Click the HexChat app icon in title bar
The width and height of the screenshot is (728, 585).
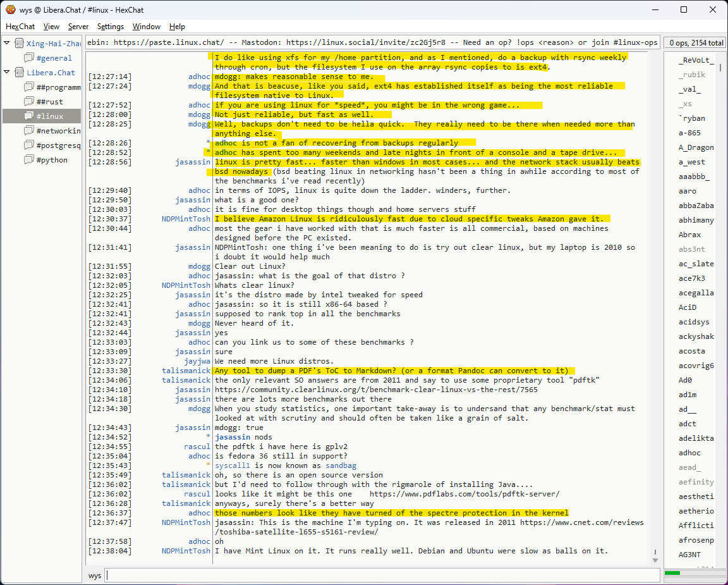10,9
